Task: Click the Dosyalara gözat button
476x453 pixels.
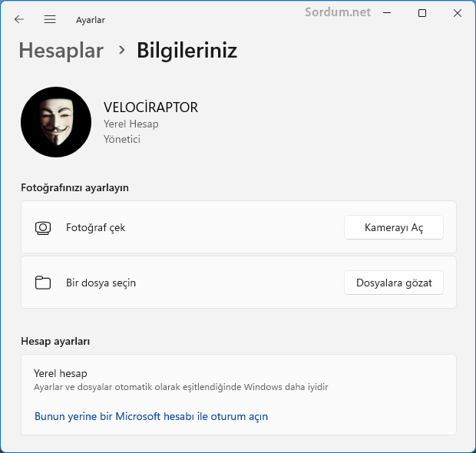Action: (x=394, y=283)
